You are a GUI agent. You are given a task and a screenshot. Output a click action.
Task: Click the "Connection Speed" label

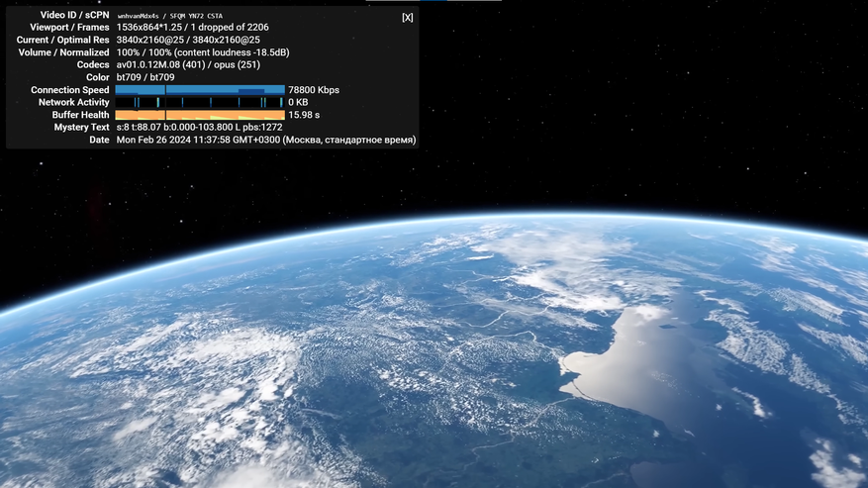tap(70, 90)
